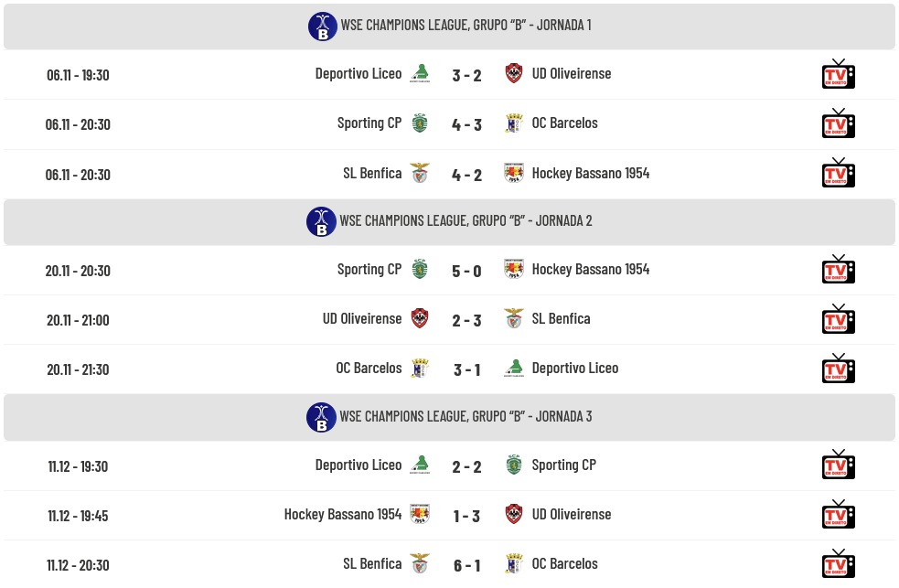Click TV icon for SL Benfica vs Hockey Bassano
Viewport: 899px width, 588px height.
[x=838, y=173]
